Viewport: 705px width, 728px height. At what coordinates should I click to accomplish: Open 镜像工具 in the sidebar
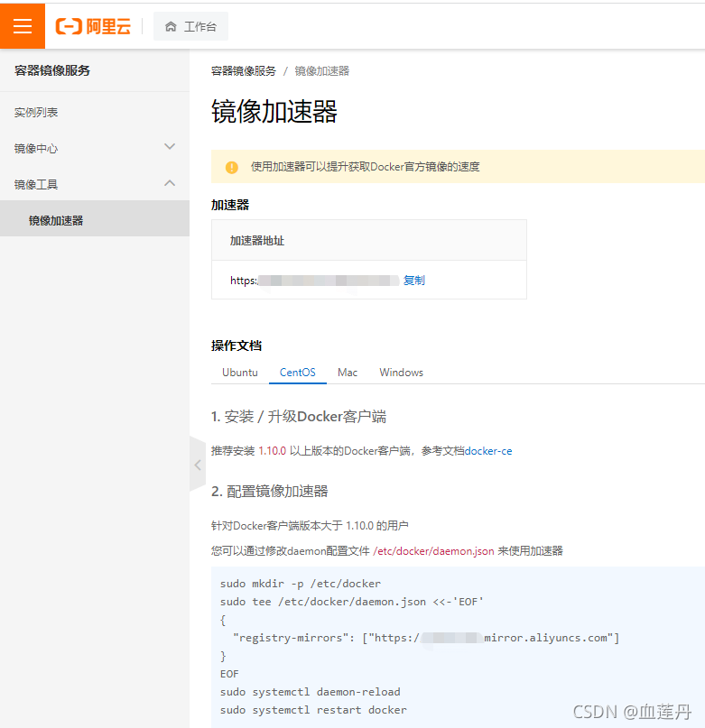(x=36, y=185)
